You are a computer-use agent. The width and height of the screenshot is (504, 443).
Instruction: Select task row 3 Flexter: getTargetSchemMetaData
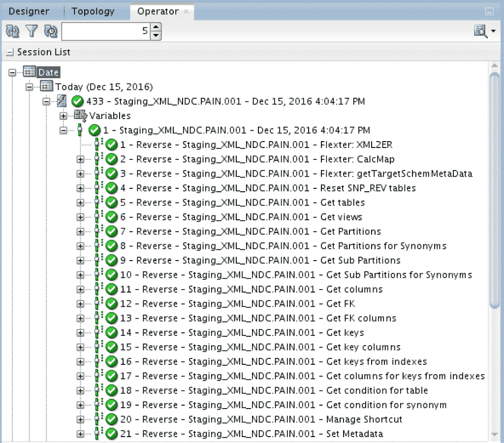(x=296, y=174)
